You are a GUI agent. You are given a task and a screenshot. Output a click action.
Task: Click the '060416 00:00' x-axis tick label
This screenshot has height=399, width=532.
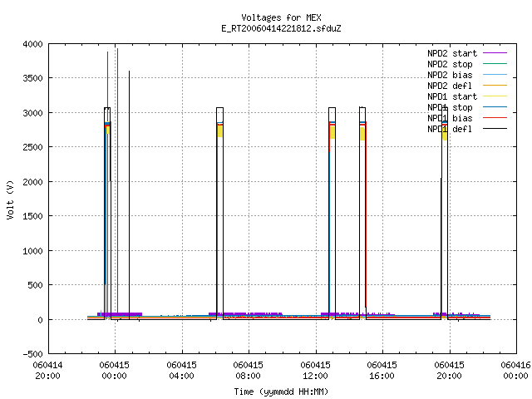point(515,371)
